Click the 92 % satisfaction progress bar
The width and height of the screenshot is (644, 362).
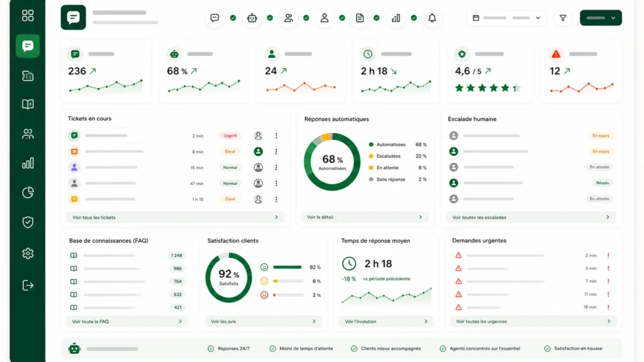click(x=287, y=267)
